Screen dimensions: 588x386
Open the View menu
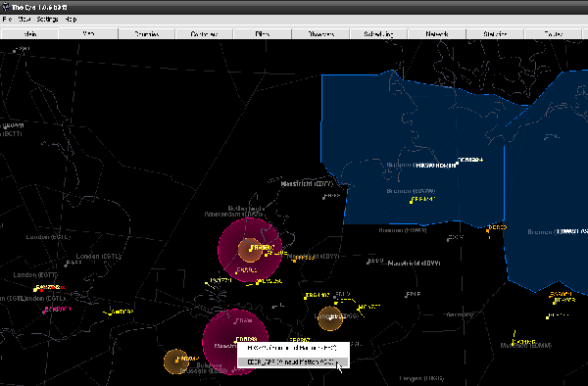click(x=24, y=20)
